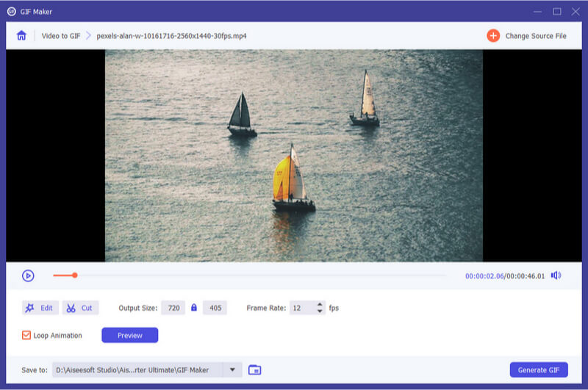Go to the home screen icon
Image resolution: width=588 pixels, height=390 pixels.
pyautogui.click(x=22, y=35)
